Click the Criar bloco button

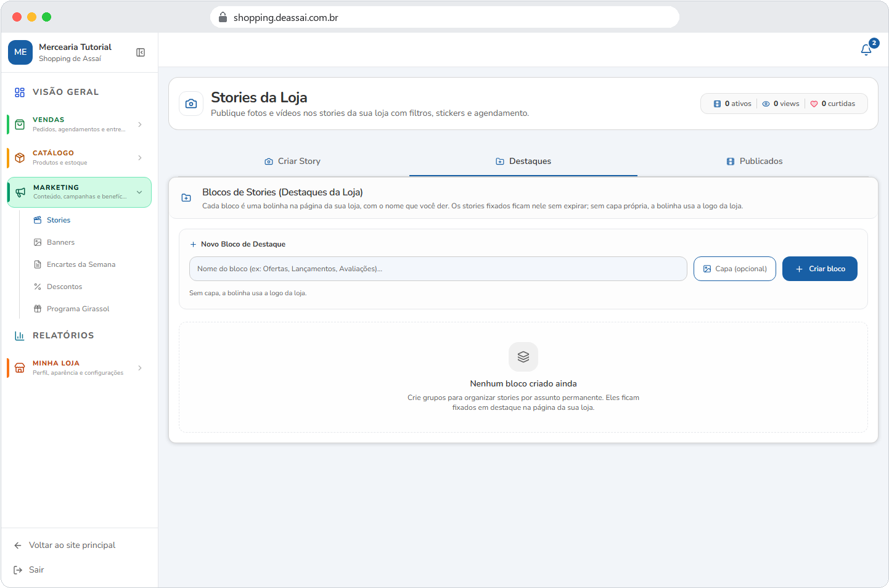point(820,269)
